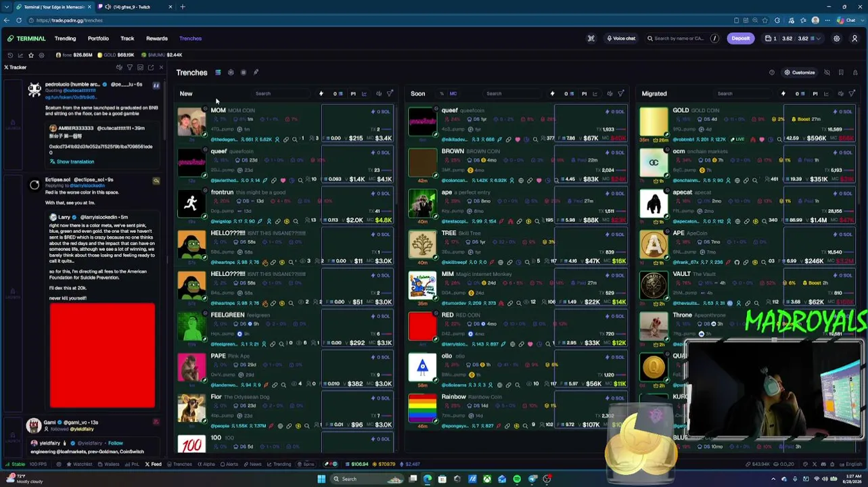Open the frontrun token row
The image size is (868, 487).
[285, 206]
